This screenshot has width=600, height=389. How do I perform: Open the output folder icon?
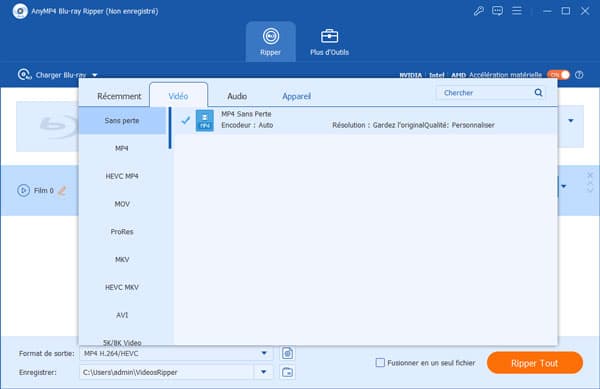287,372
